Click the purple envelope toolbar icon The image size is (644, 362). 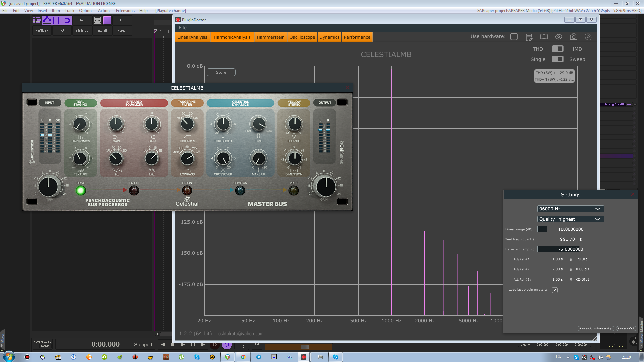(47, 20)
